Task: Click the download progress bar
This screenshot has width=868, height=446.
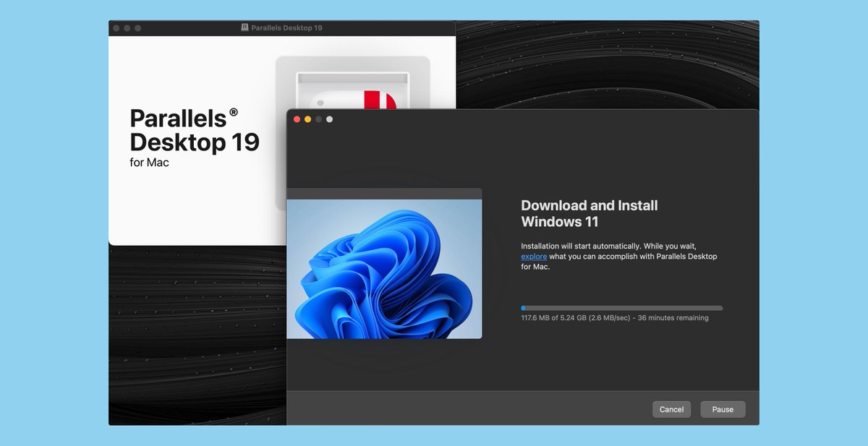Action: (x=621, y=308)
